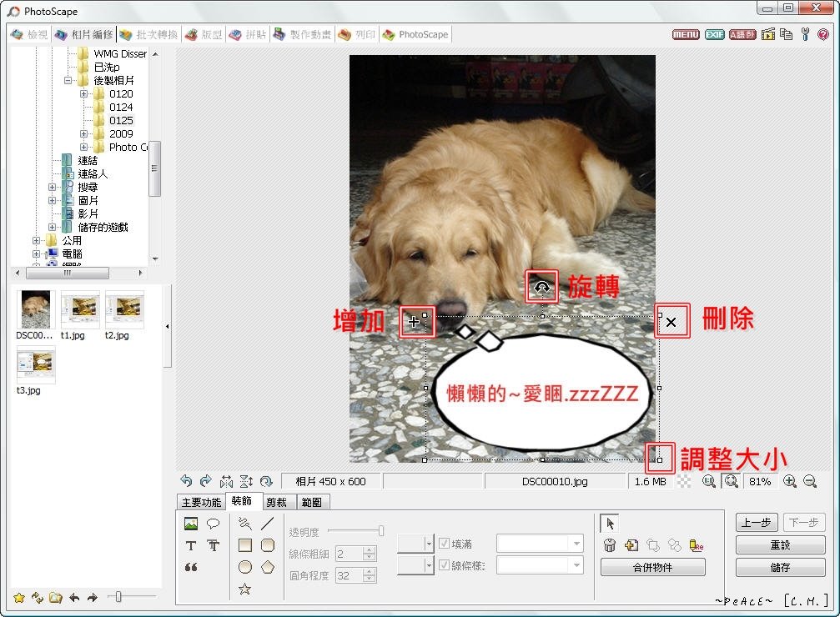Open the 檢視 viewer tab

click(x=30, y=34)
